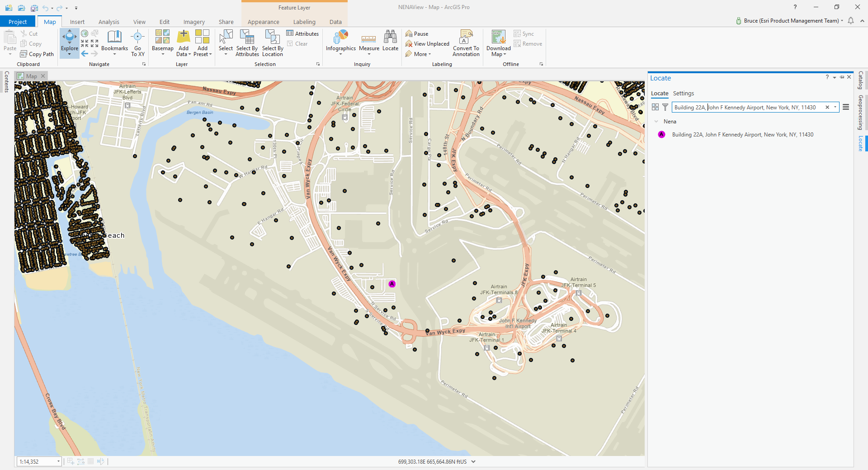Open Selection group dialog launcher
The image size is (868, 470).
318,64
